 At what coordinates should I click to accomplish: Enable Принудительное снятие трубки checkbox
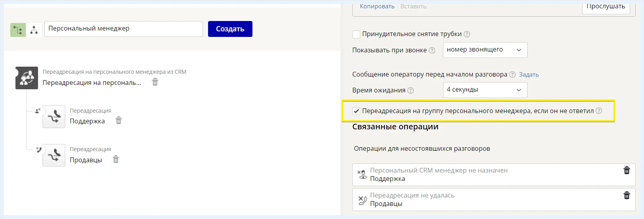[x=356, y=34]
